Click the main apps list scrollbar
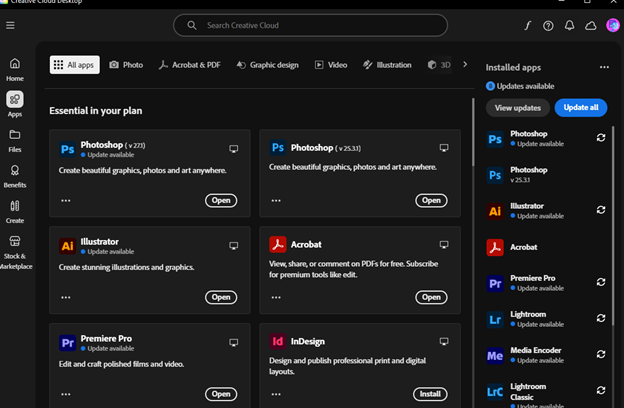This screenshot has width=624, height=408. coord(473,132)
